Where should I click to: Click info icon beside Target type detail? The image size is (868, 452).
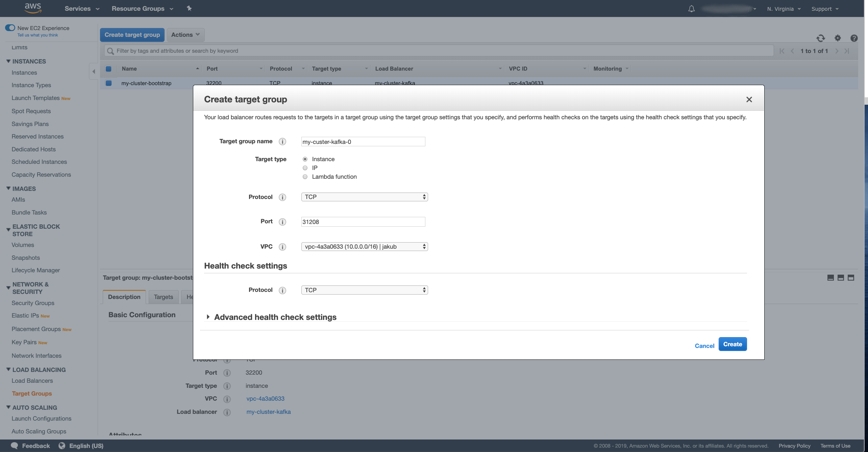pos(227,386)
